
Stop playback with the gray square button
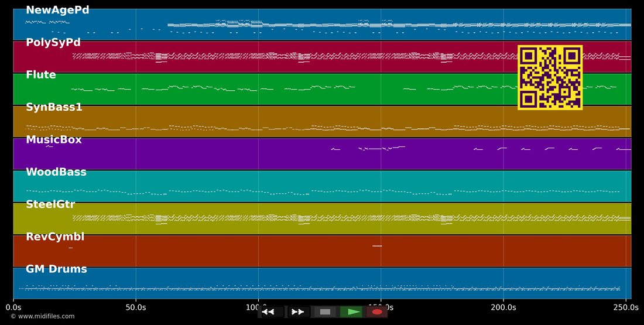coord(326,312)
